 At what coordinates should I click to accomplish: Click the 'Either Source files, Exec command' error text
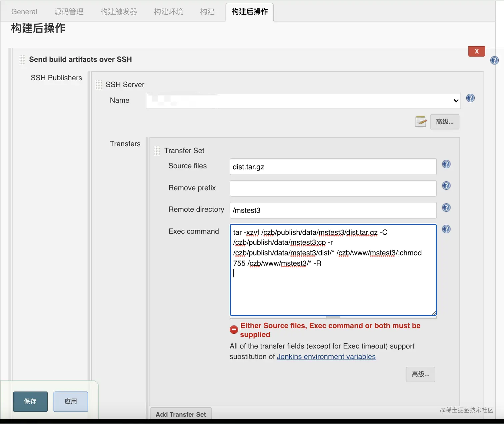[330, 330]
